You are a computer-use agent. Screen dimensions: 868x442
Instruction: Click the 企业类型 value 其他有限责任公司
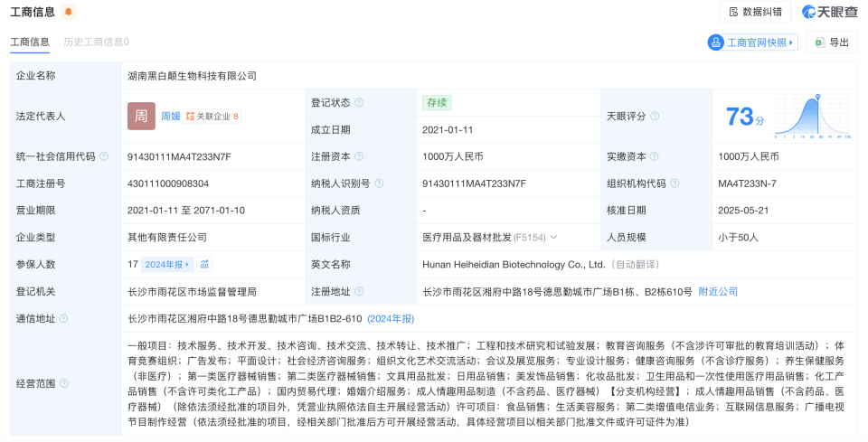[167, 238]
